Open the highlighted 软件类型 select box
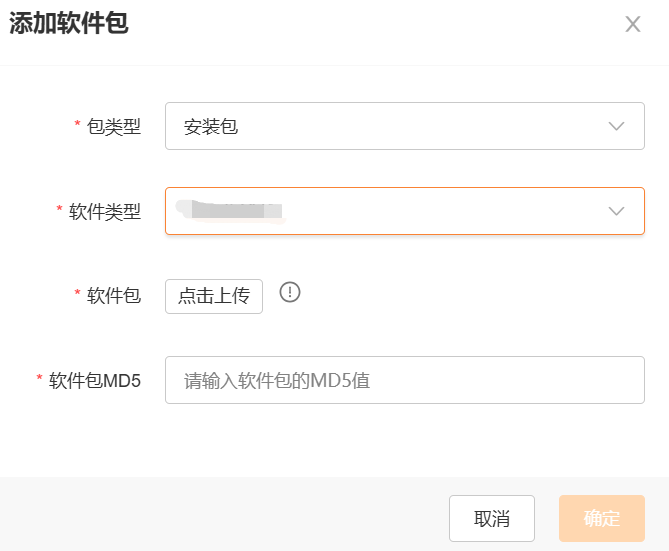The image size is (669, 551). click(x=404, y=211)
